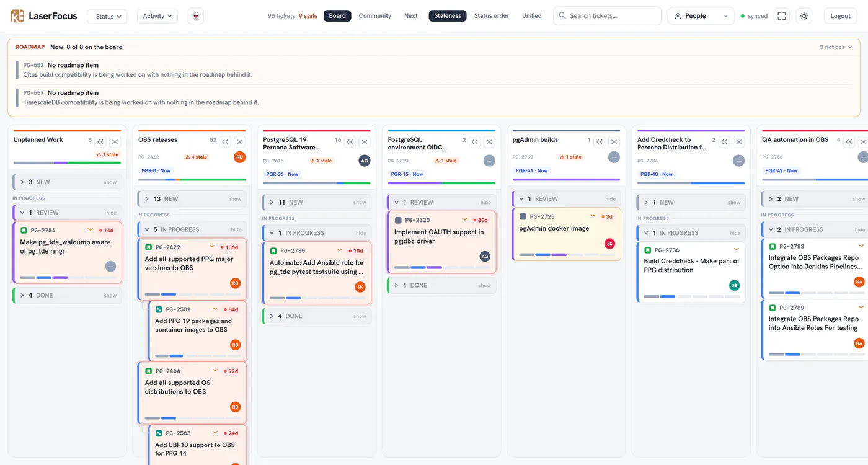Click progress bar under OBS releases header
868x465 pixels.
[x=192, y=180]
